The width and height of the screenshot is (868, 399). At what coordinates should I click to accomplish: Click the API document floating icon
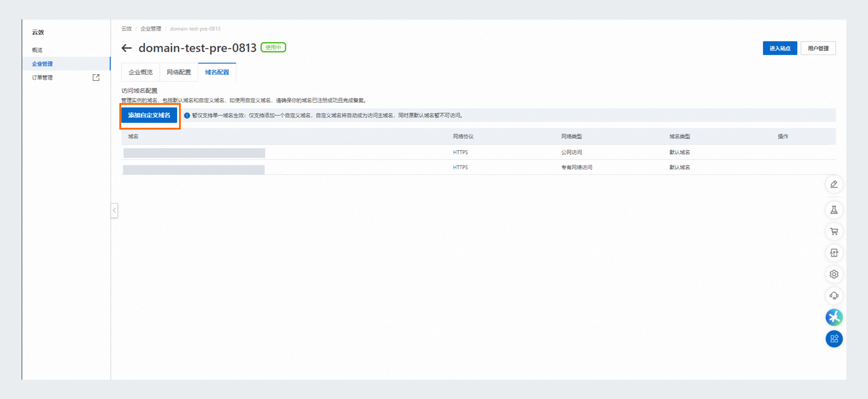coord(834,253)
